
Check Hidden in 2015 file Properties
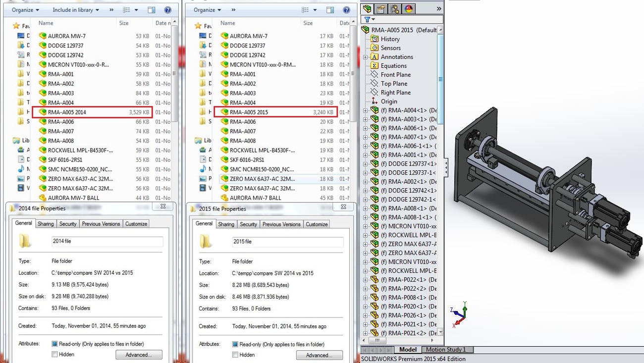(x=235, y=355)
